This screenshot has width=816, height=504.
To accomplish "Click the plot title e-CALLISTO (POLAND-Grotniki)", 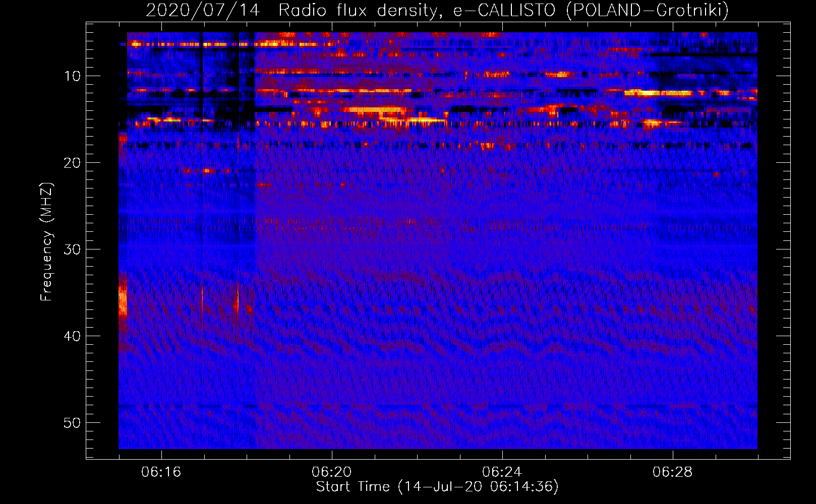I will coord(437,10).
